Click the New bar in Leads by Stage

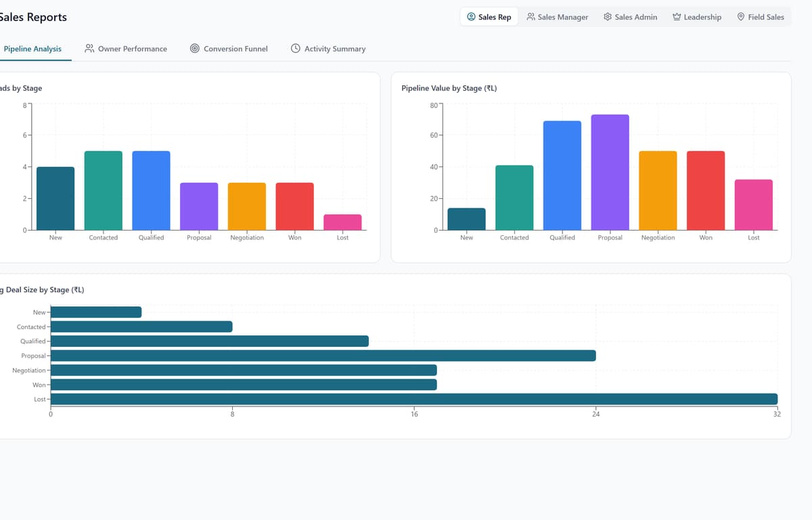tap(55, 198)
